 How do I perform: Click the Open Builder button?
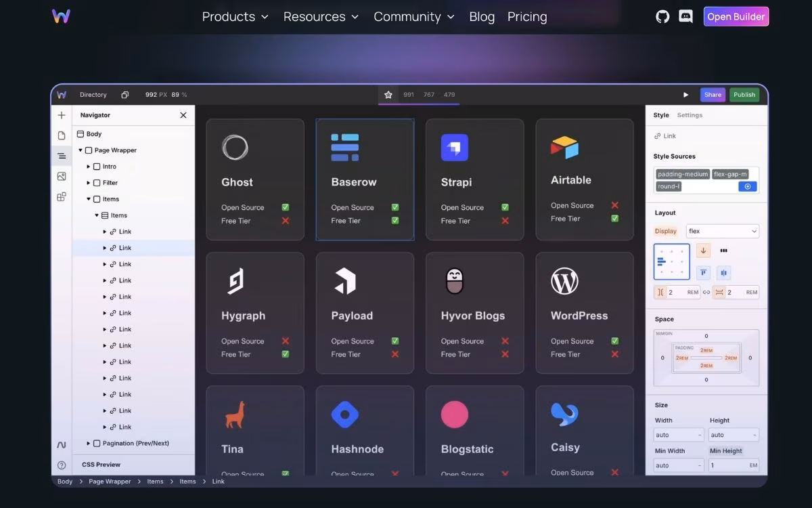736,16
